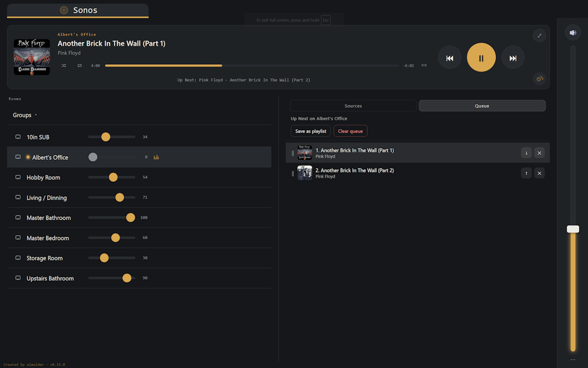Select the Storage Room room

(45, 259)
